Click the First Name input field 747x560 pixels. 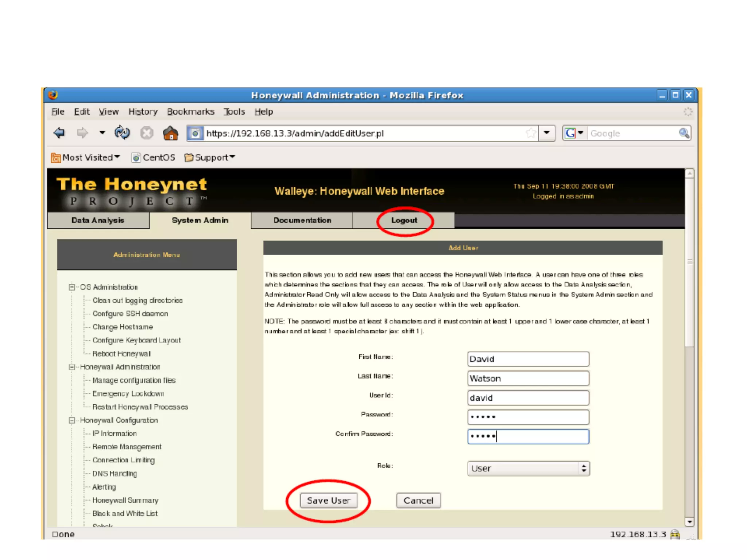(528, 359)
